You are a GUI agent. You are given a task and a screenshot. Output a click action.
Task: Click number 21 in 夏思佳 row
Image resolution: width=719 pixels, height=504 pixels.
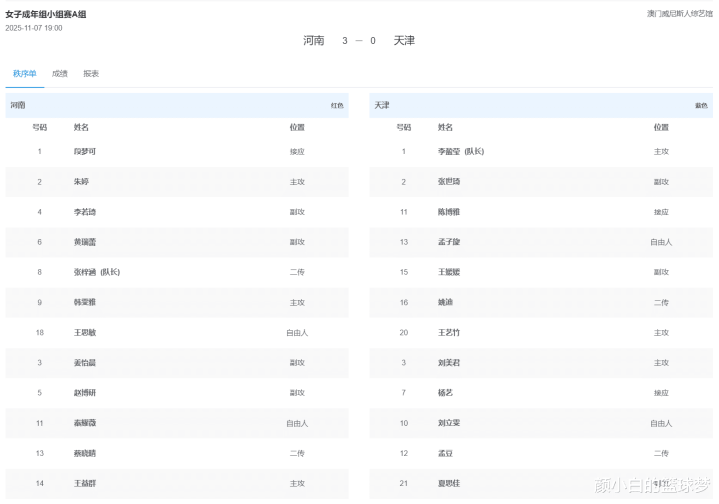click(404, 483)
